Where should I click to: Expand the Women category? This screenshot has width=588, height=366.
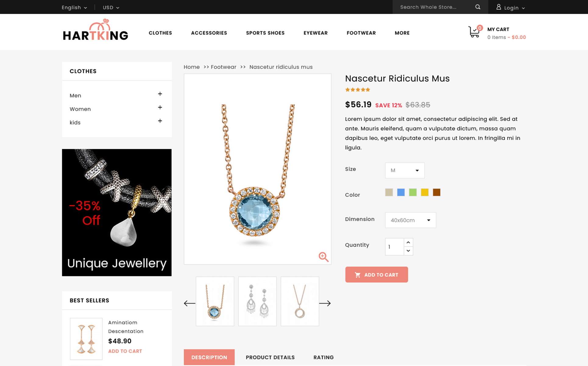(x=160, y=107)
